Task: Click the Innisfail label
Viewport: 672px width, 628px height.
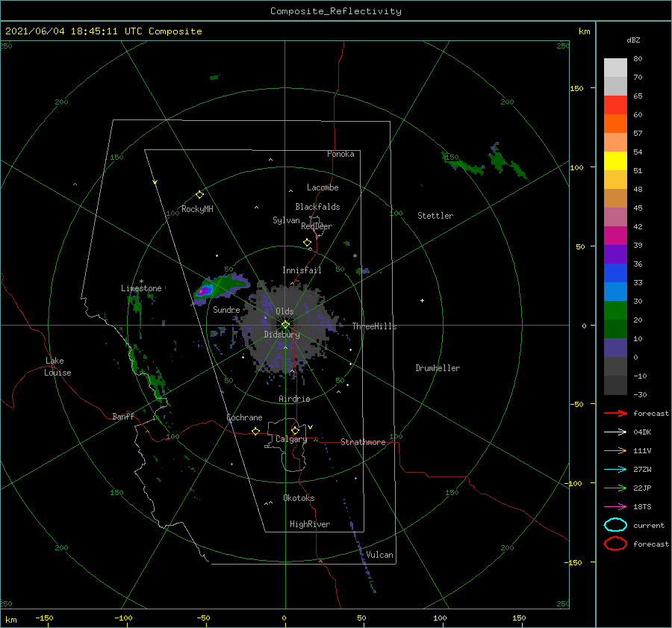Action: [x=302, y=270]
